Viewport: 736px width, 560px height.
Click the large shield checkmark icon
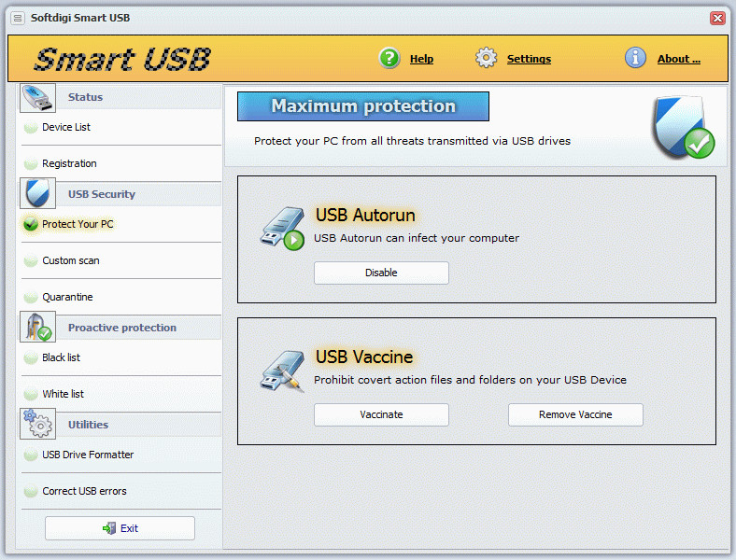pos(685,127)
